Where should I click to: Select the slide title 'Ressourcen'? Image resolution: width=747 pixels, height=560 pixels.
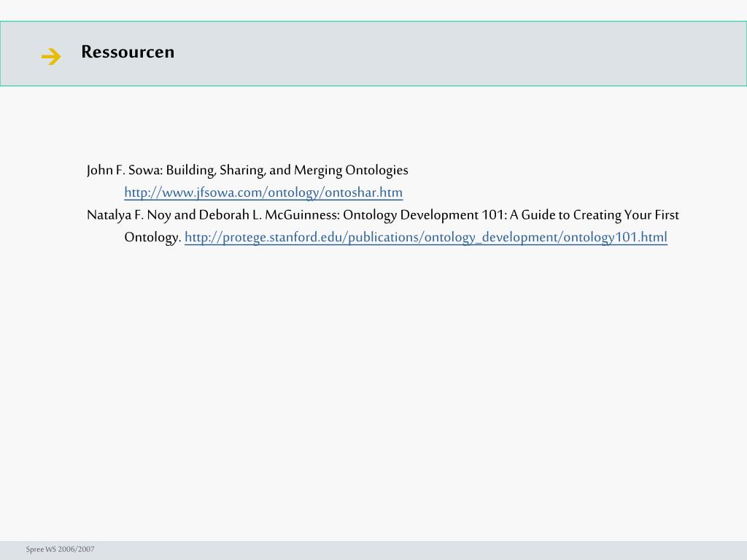128,52
